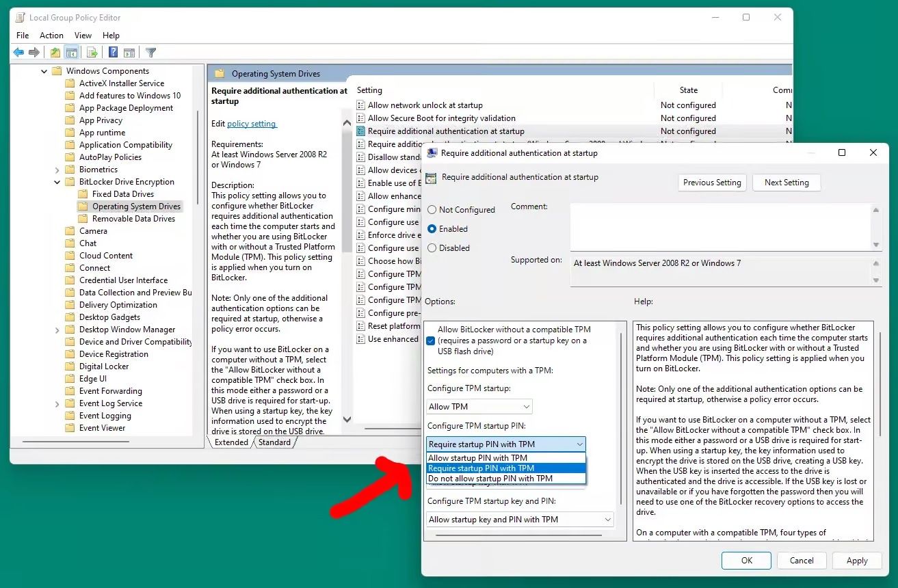Select the Disabled radio button
The height and width of the screenshot is (588, 898).
click(432, 248)
